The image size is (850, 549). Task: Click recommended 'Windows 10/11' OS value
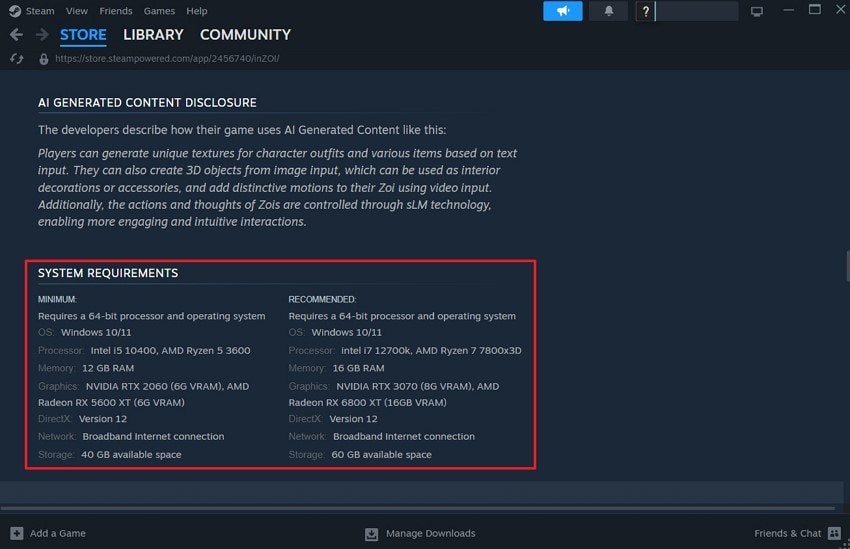click(x=346, y=332)
